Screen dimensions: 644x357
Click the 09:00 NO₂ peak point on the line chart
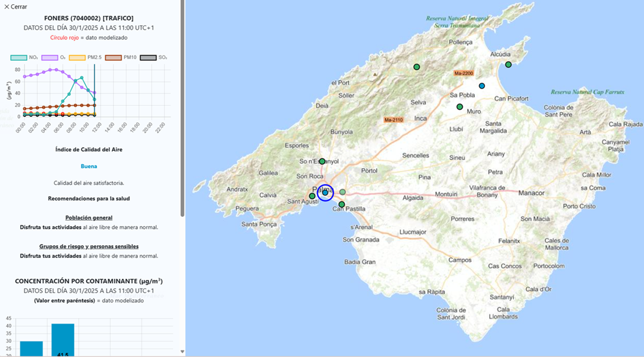[82, 77]
